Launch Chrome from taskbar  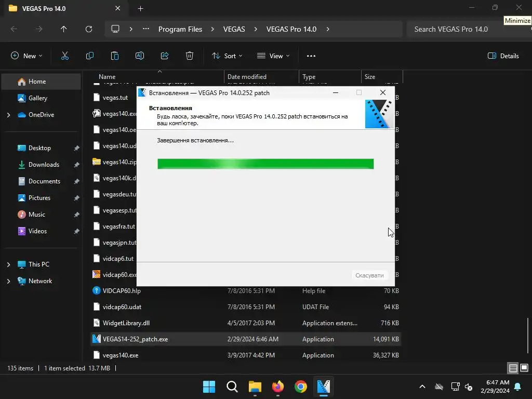301,387
